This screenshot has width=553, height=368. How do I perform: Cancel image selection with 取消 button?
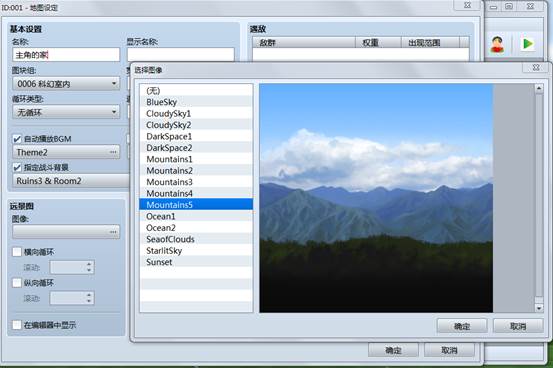point(518,326)
